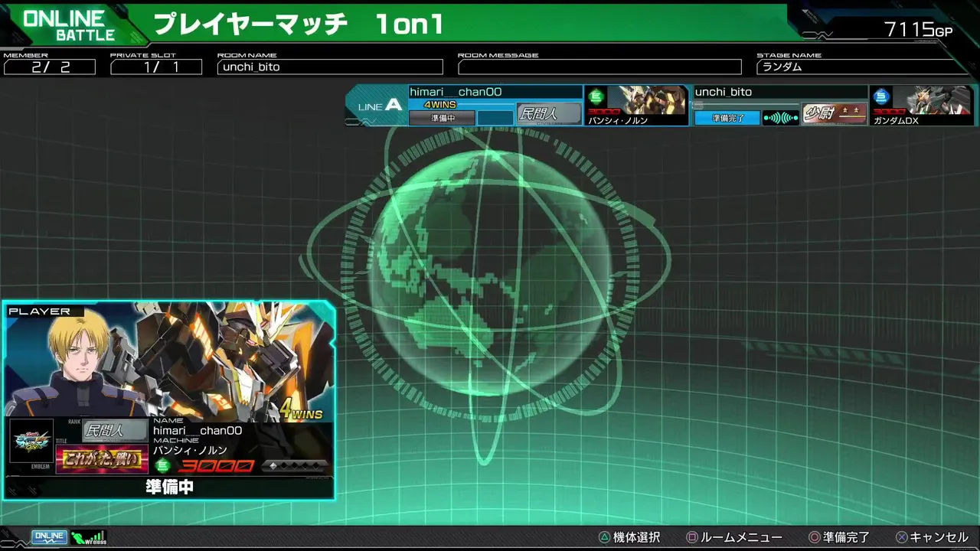
Task: Click the voice chat wave icon for unchi_bito
Action: tap(781, 118)
